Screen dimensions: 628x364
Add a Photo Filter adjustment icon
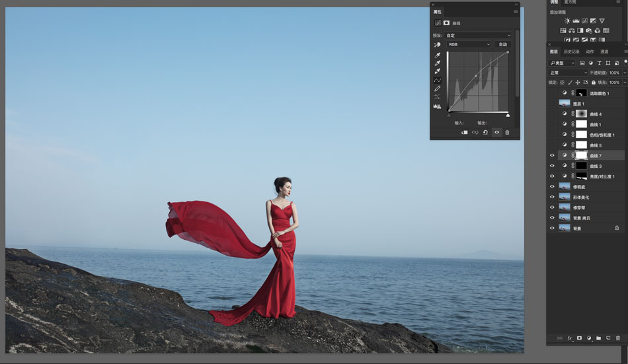pos(589,30)
